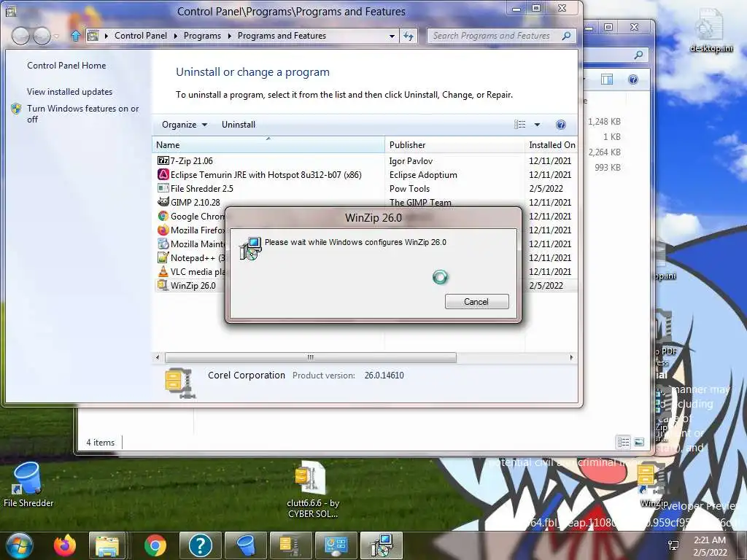Click the GIMP mascot icon
747x560 pixels.
[x=163, y=202]
